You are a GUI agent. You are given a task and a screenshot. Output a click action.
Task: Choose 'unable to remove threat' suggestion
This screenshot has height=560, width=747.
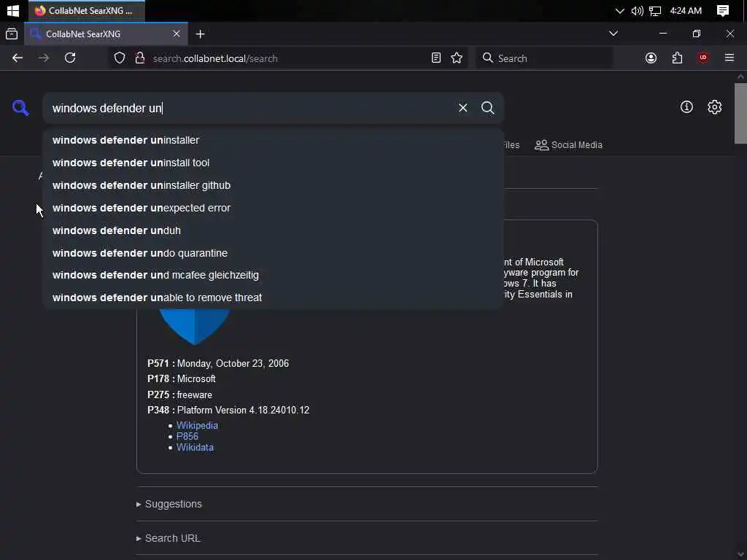273,297
